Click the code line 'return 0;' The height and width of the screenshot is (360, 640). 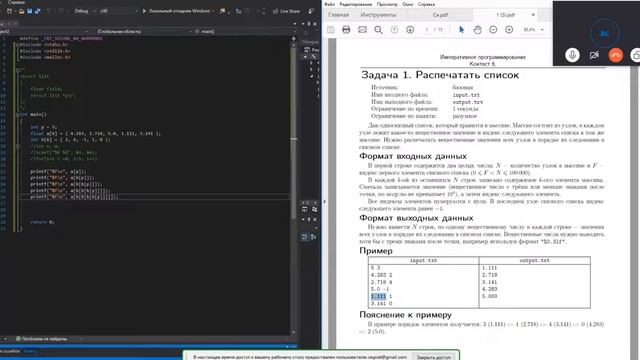coord(42,222)
